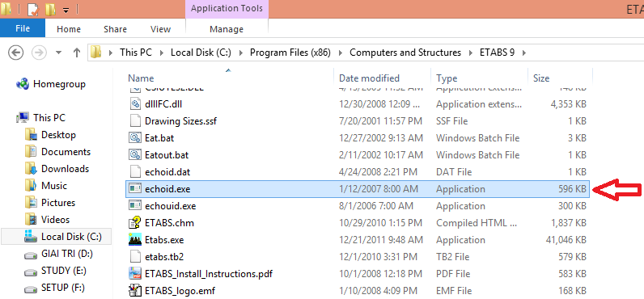This screenshot has height=299, width=644.
Task: Open the File ribbon tab
Action: coord(23,29)
